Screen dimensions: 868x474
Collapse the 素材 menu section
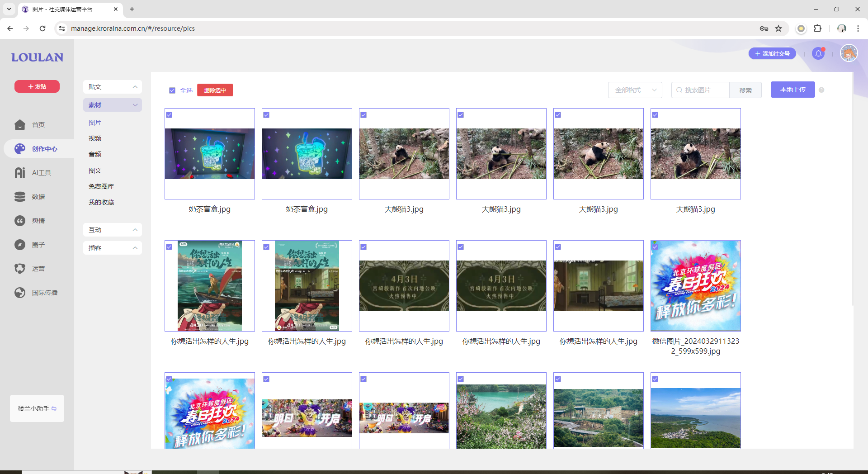tap(113, 105)
